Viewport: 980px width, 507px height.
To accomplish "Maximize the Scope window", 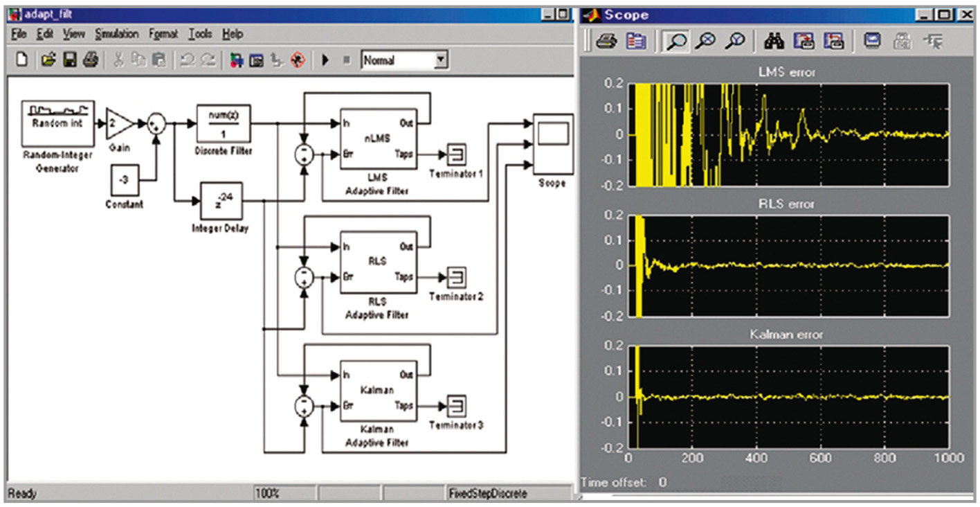I will pos(945,14).
